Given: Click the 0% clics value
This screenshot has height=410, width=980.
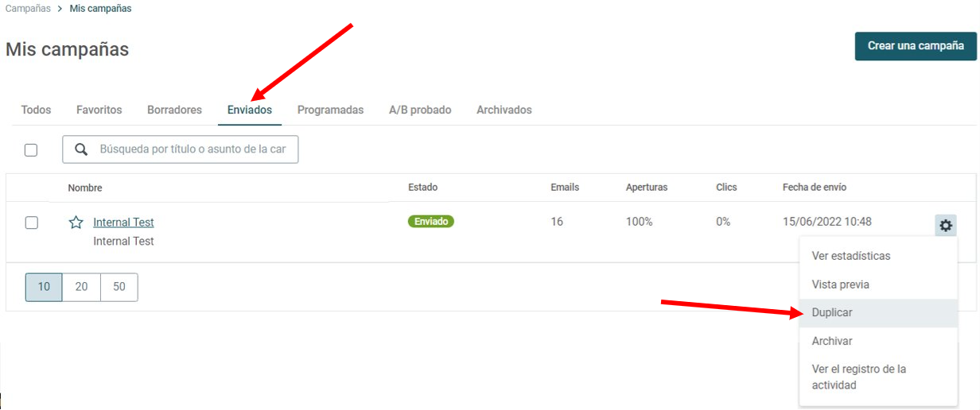Looking at the screenshot, I should pyautogui.click(x=723, y=222).
